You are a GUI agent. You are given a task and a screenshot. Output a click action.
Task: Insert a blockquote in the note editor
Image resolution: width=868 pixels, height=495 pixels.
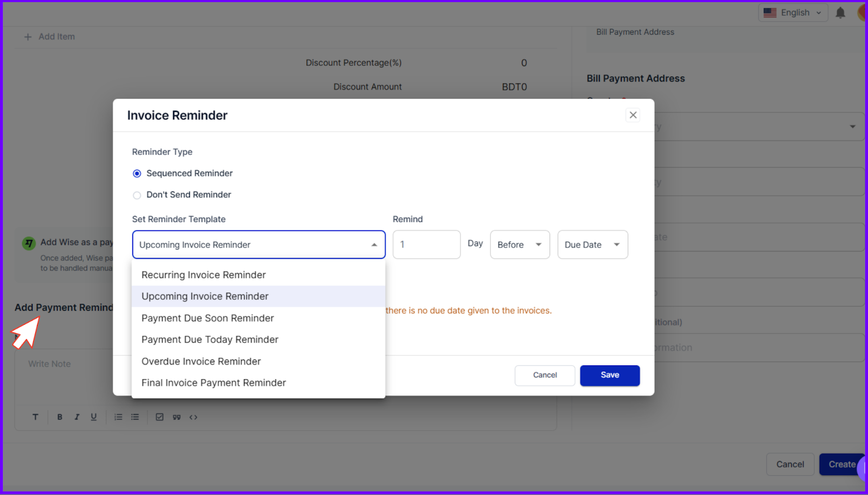(x=176, y=417)
